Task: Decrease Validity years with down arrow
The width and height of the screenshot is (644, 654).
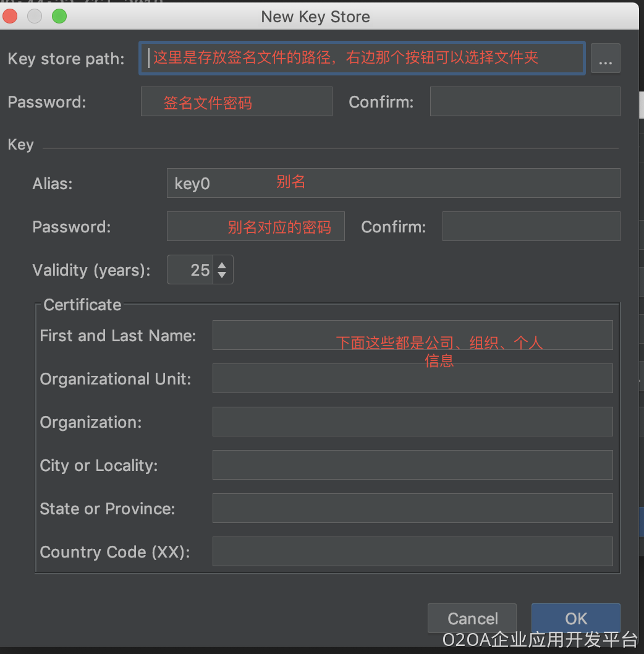Action: point(222,276)
